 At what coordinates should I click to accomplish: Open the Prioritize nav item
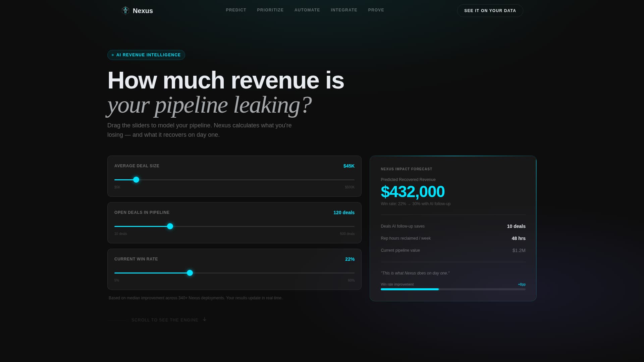click(270, 10)
